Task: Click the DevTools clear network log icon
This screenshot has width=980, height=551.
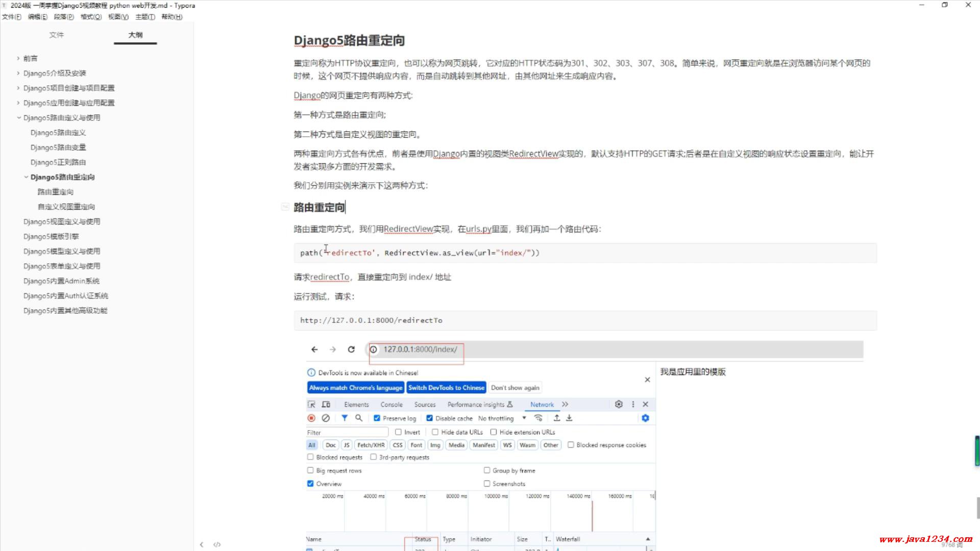Action: [326, 418]
